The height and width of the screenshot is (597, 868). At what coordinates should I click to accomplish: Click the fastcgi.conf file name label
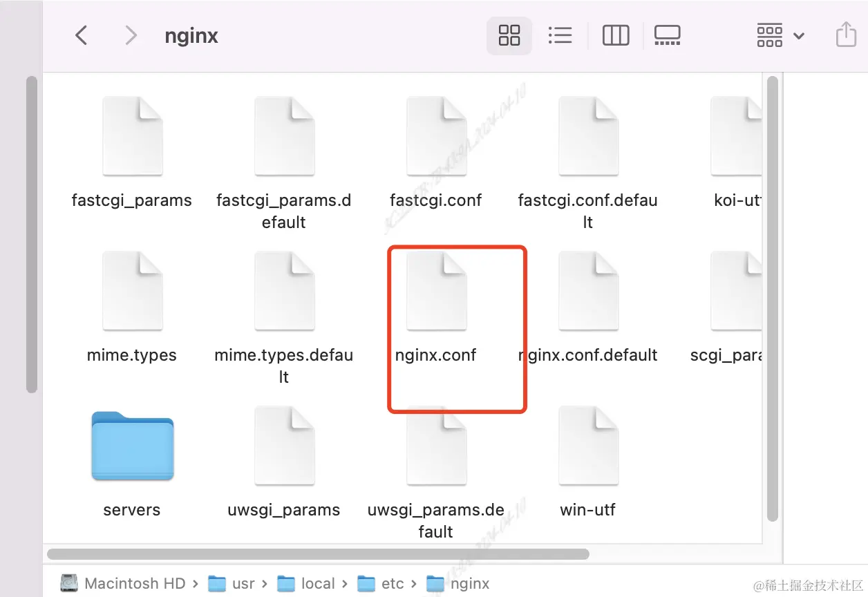click(x=436, y=201)
